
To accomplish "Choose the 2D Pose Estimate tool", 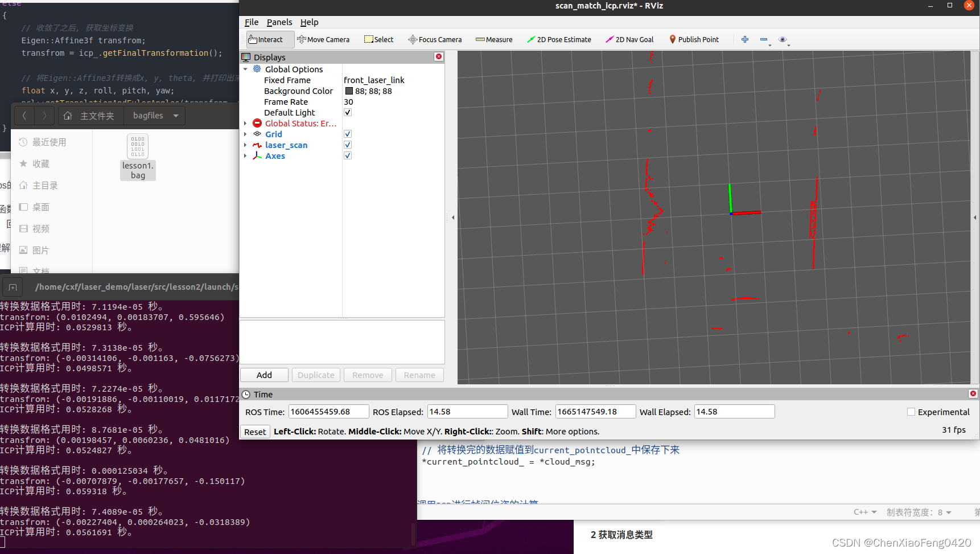I will [x=559, y=39].
